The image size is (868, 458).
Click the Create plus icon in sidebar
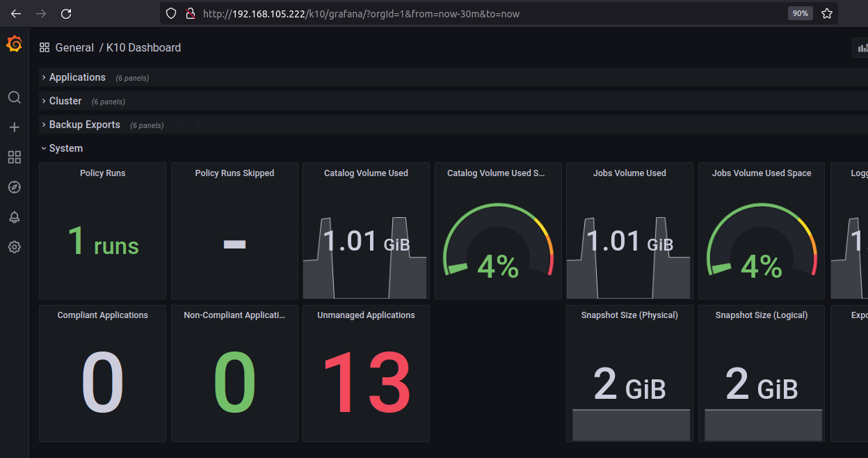pos(14,127)
